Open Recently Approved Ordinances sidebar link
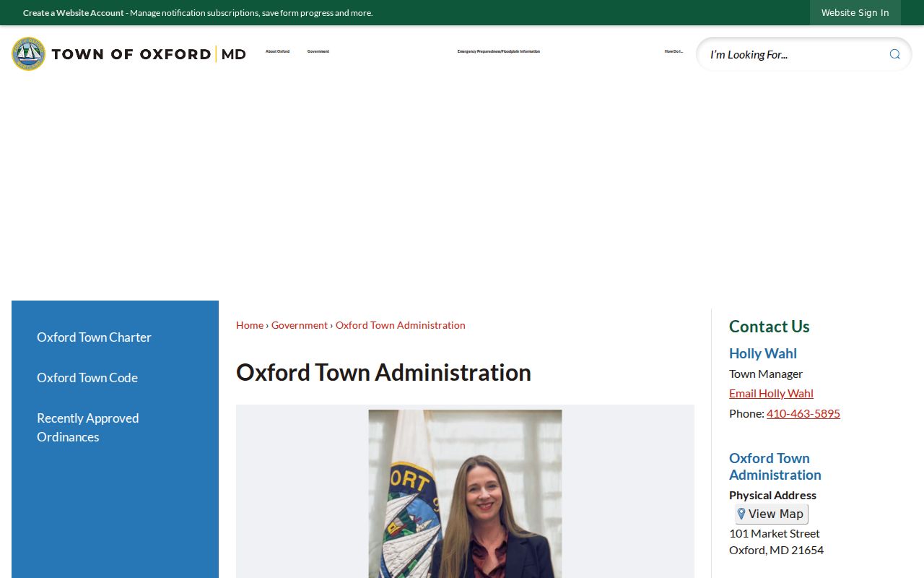This screenshot has height=578, width=924. [88, 428]
